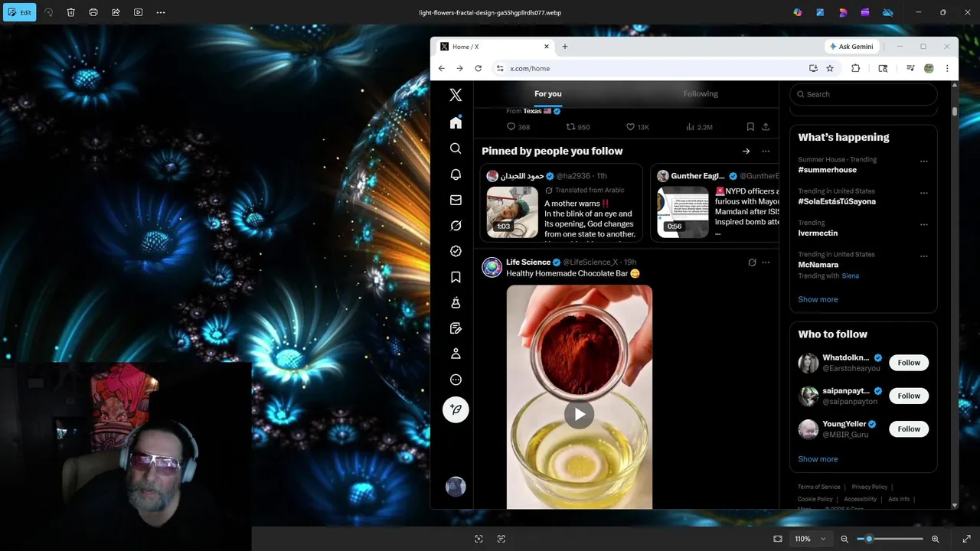980x551 pixels.
Task: Share the post from Texas
Action: click(766, 127)
